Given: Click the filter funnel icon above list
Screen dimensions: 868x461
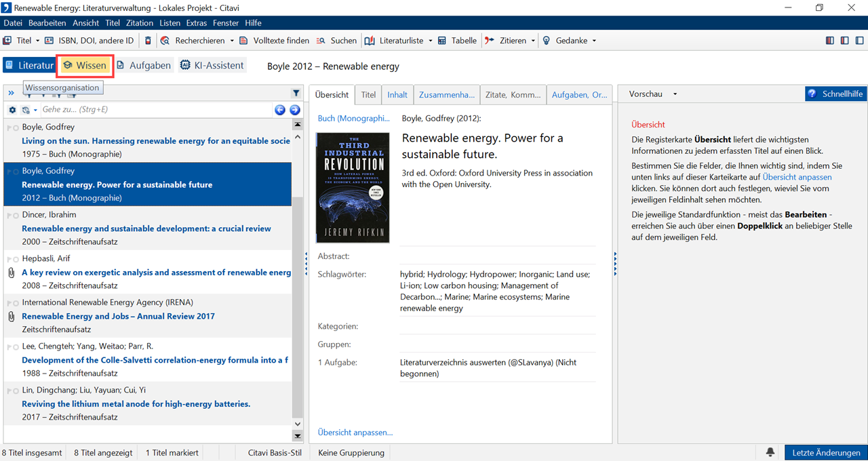Looking at the screenshot, I should coord(296,94).
